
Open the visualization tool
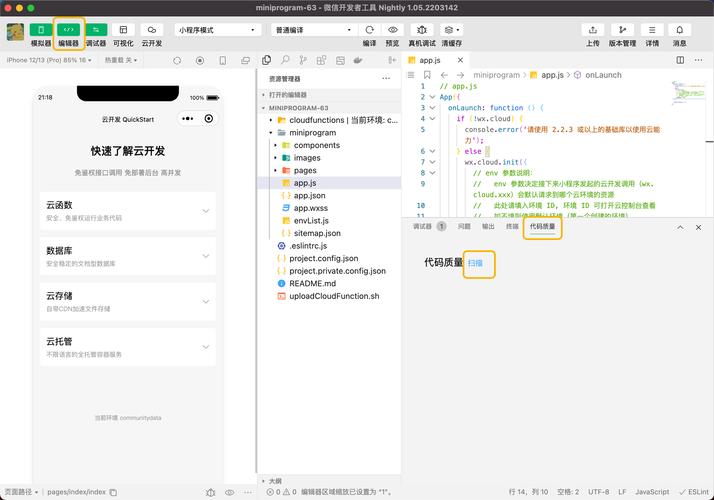(x=123, y=30)
